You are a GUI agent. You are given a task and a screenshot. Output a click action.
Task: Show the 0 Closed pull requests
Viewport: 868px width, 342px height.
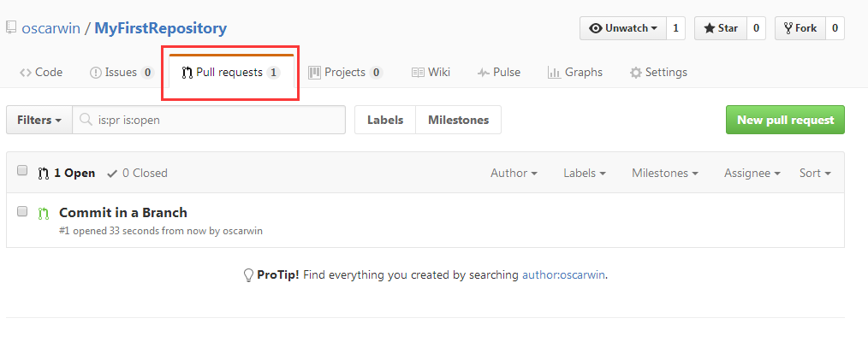137,173
